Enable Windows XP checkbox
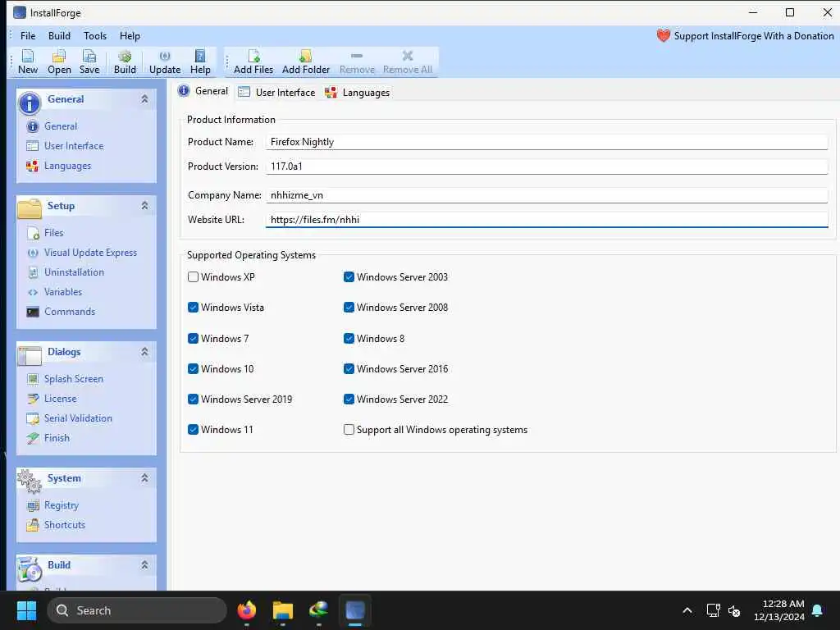840x630 pixels. 194,277
